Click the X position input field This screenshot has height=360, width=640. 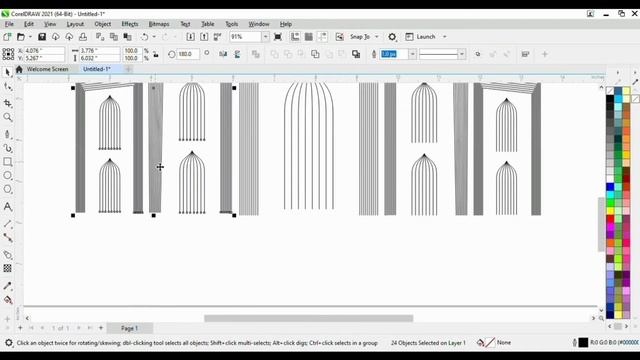tap(44, 51)
